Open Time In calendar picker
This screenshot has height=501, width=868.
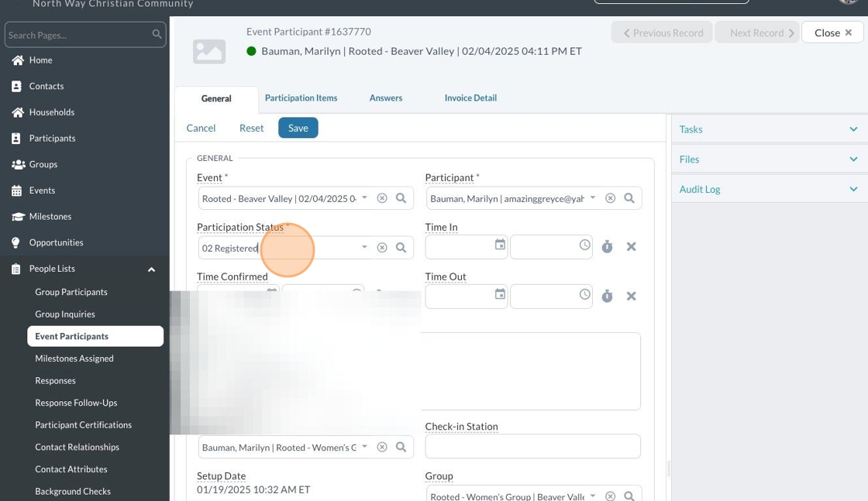[500, 245]
